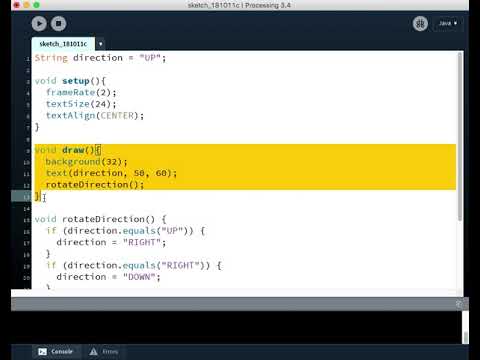Click the 'frameRate(2);' line

[x=81, y=92]
